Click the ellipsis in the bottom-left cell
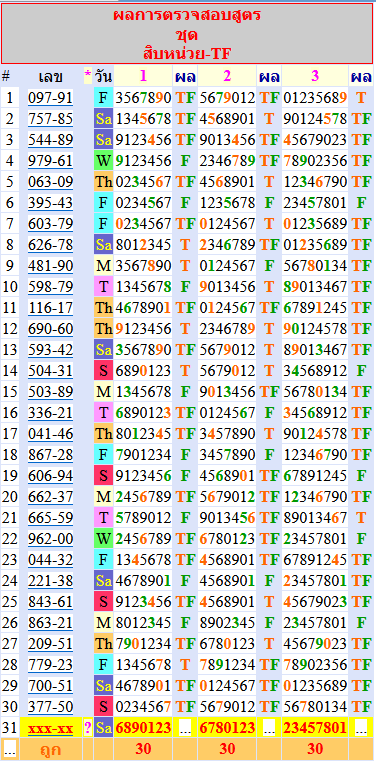Viewport: 376px width, 762px height. click(x=9, y=749)
